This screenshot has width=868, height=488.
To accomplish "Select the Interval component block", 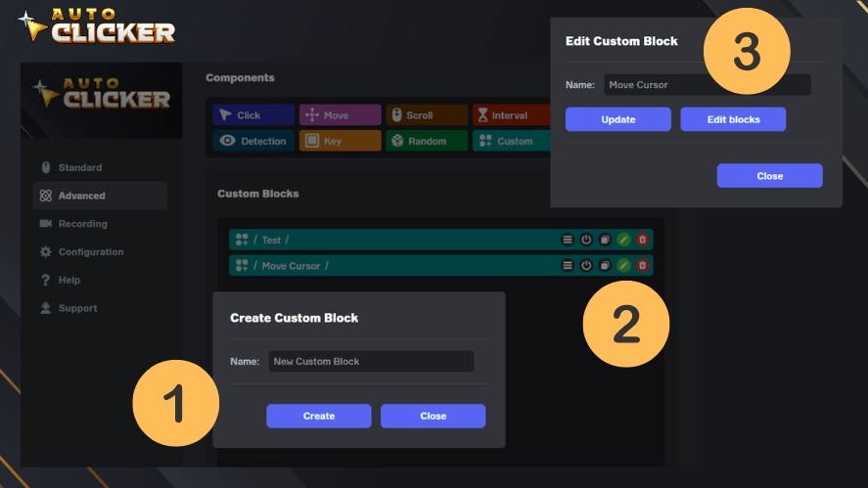I will pyautogui.click(x=512, y=115).
